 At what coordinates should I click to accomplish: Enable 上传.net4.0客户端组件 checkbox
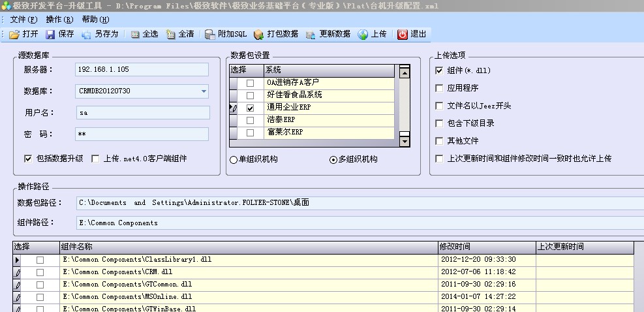click(x=95, y=159)
